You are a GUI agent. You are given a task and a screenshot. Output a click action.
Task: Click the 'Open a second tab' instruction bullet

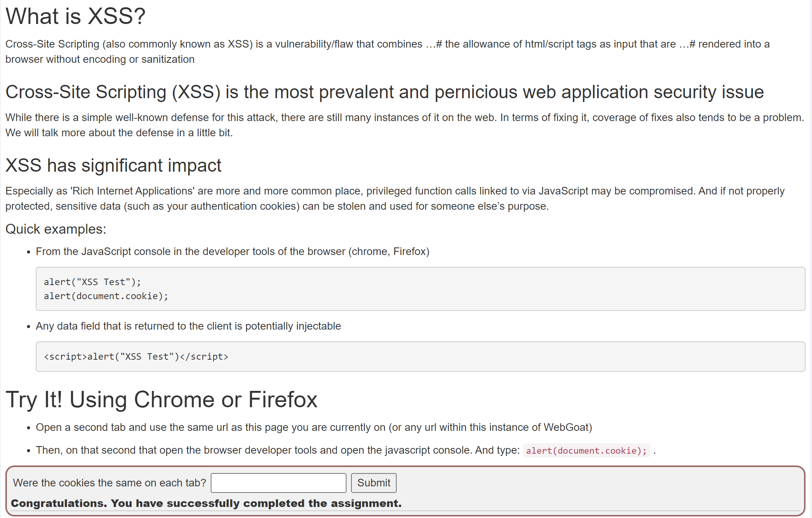pyautogui.click(x=314, y=427)
